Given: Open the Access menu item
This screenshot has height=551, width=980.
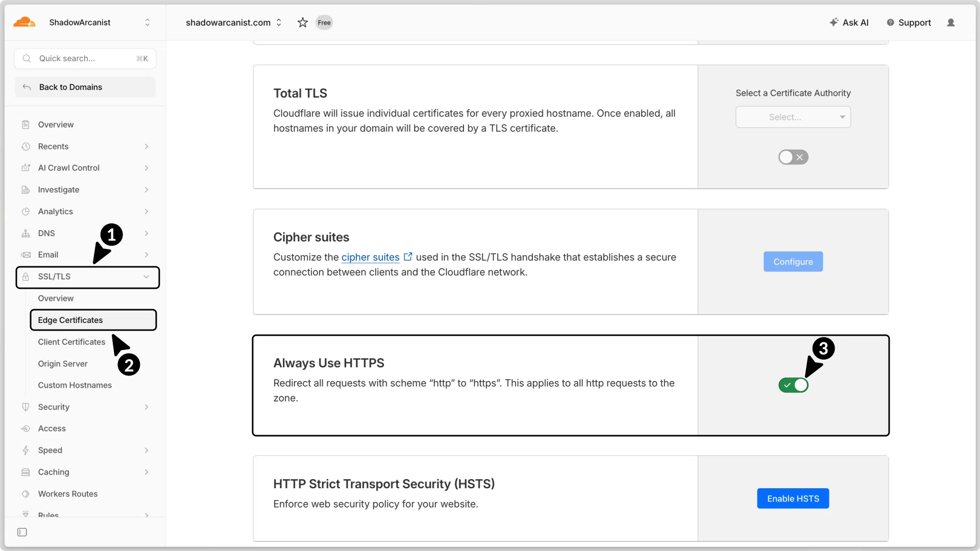Looking at the screenshot, I should click(x=52, y=429).
